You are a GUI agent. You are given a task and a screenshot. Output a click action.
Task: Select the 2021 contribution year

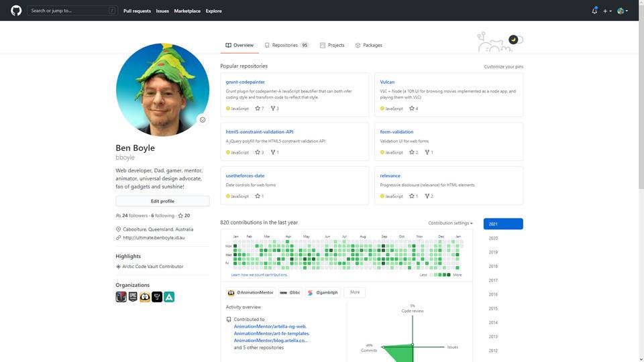[x=503, y=224]
